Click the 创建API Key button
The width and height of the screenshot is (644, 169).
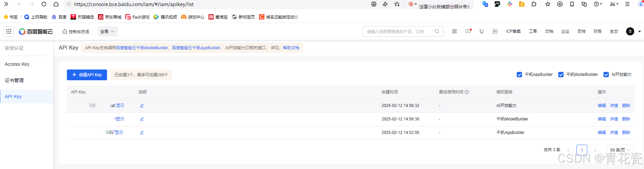[87, 75]
